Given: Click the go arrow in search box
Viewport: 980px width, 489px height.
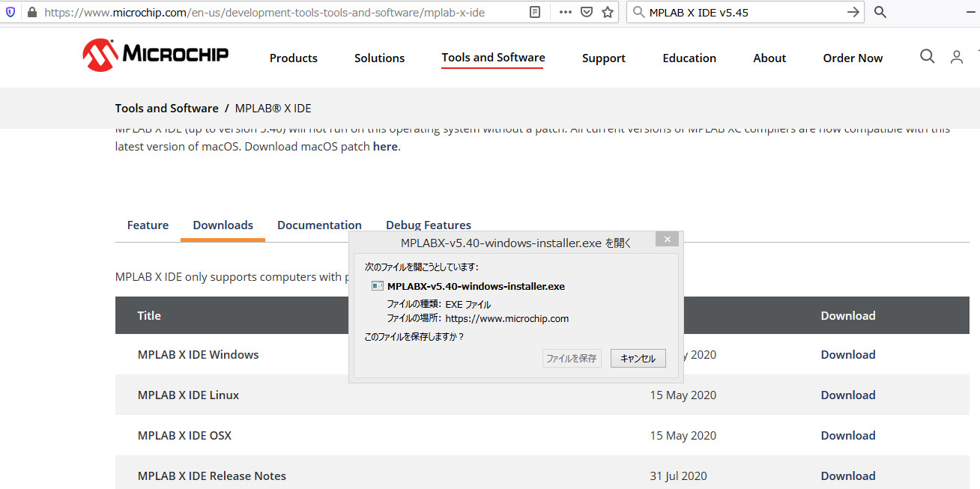Looking at the screenshot, I should 853,12.
